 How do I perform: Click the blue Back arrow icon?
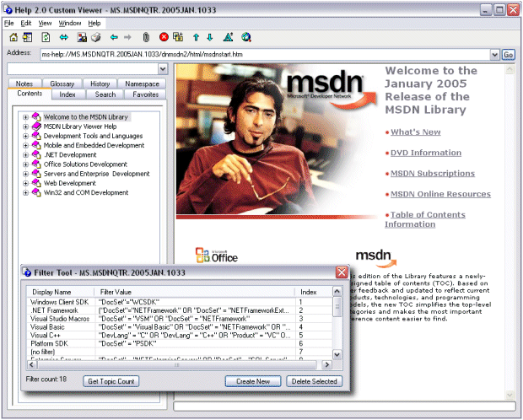tap(113, 38)
